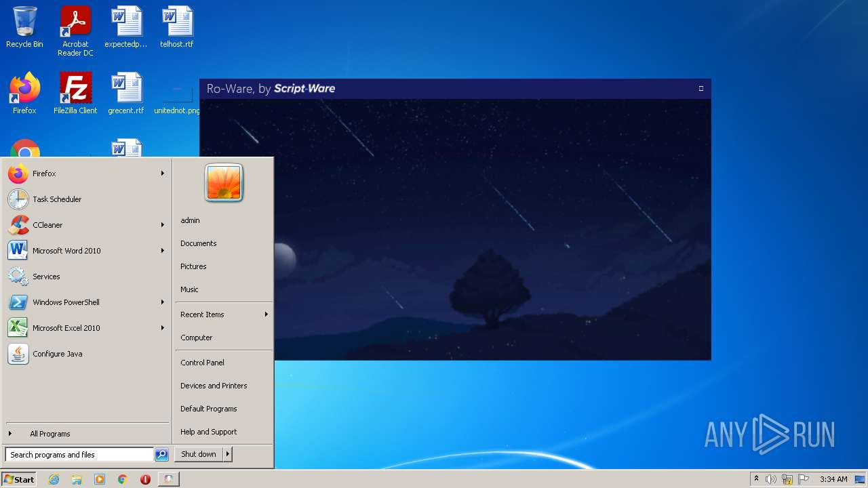Show hidden tray icons arrow
Screen dimensions: 868x488
(x=756, y=479)
